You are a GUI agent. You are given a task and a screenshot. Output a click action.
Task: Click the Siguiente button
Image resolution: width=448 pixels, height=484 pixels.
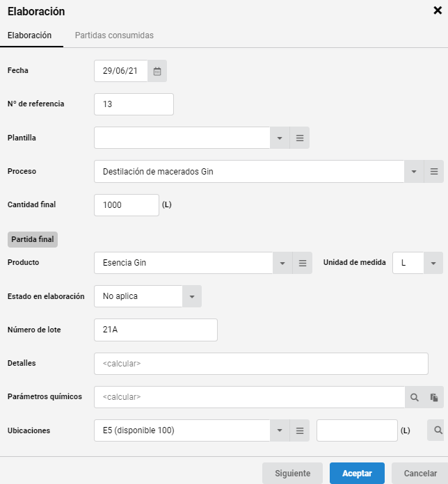click(x=292, y=473)
